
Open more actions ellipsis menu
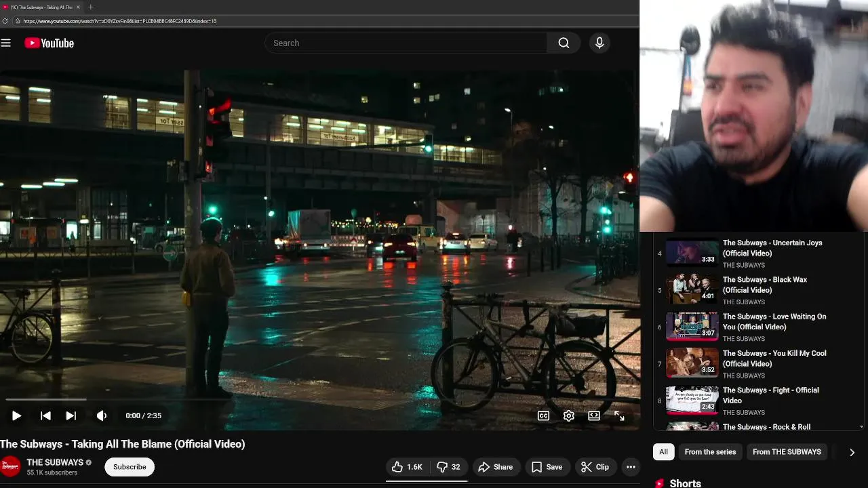coord(631,467)
